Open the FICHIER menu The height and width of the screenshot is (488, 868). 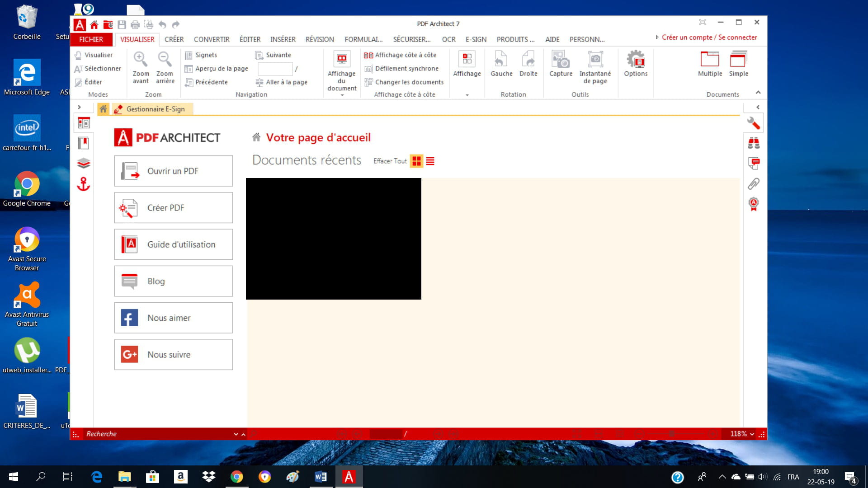(x=91, y=39)
